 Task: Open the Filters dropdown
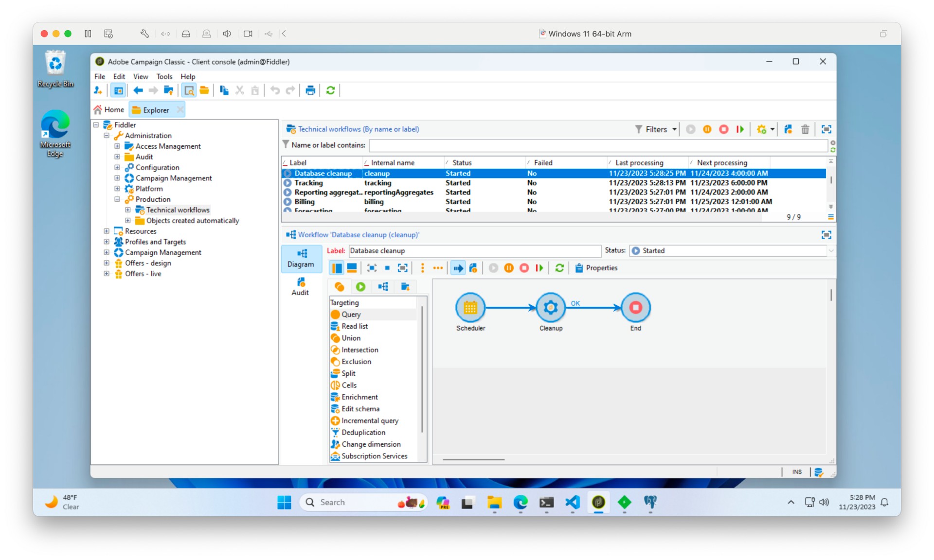656,129
